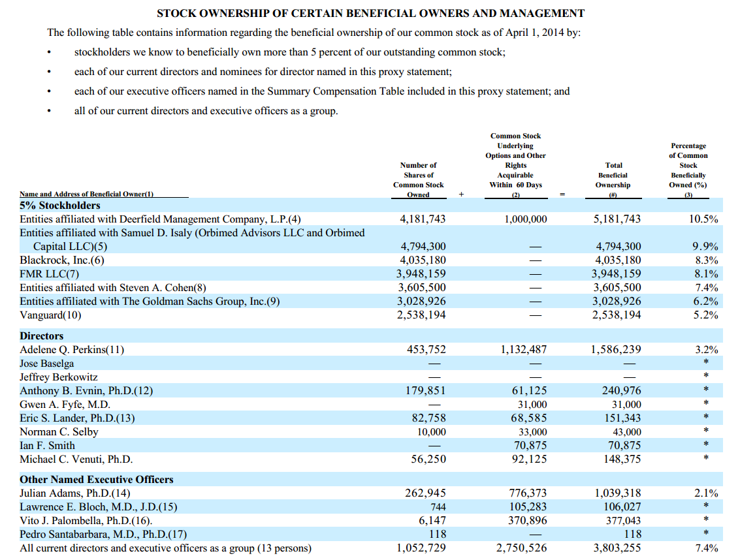Click the 'Name and Address of Beneficial Owner(1)' header
The height and width of the screenshot is (560, 740).
86,194
